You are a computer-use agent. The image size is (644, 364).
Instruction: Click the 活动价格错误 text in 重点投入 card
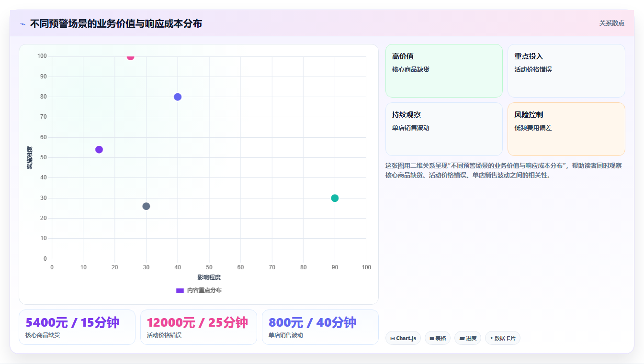click(533, 69)
